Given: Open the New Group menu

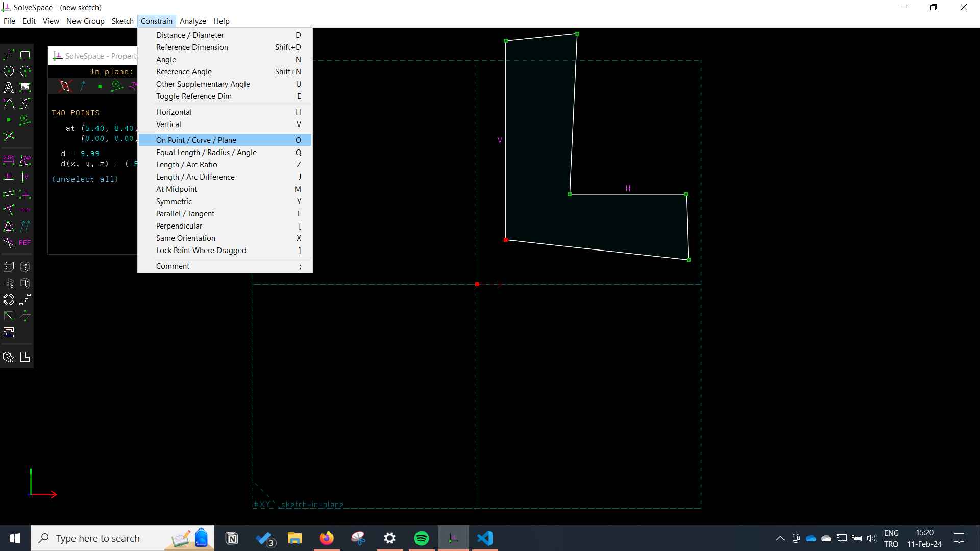Looking at the screenshot, I should point(84,21).
